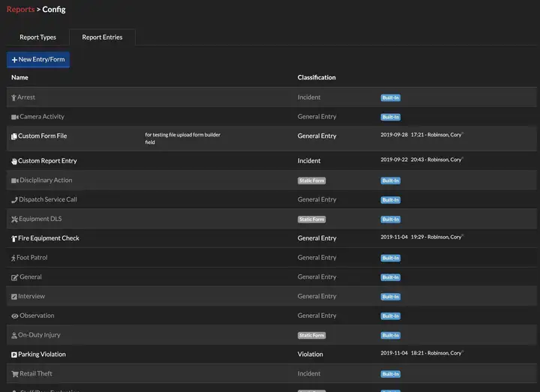This screenshot has height=392, width=540.
Task: Click the Observation eye icon
Action: 15,316
